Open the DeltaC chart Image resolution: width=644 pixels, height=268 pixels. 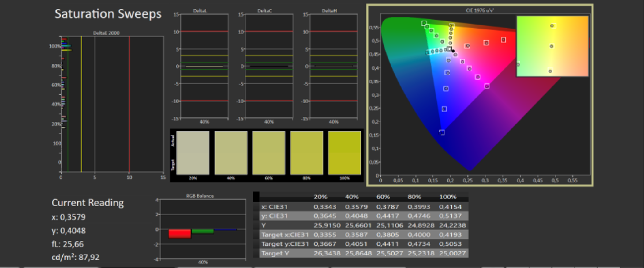(269, 66)
